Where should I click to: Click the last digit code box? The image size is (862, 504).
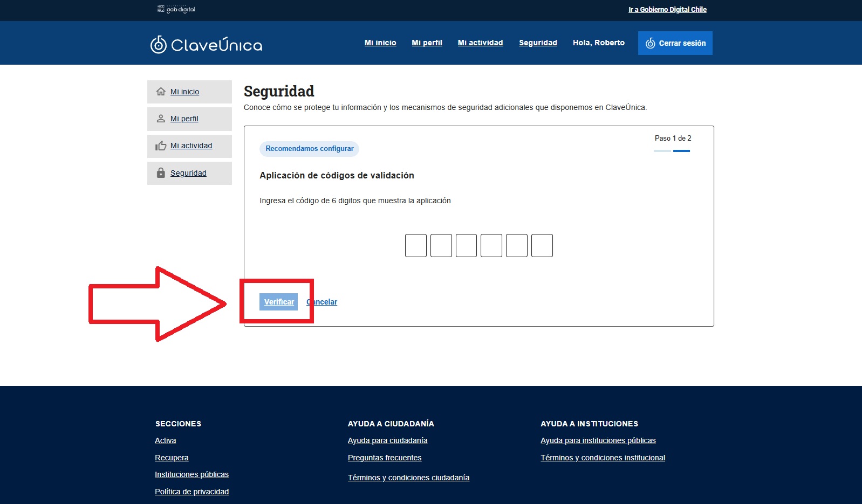coord(542,245)
